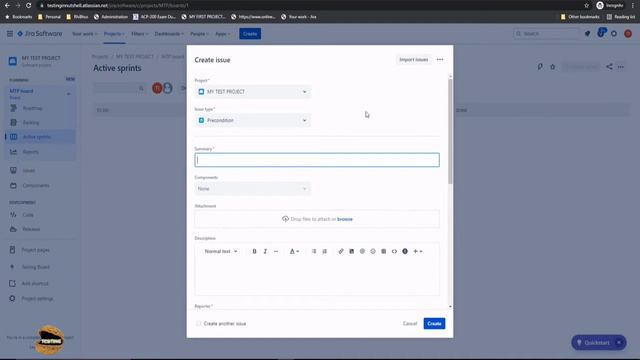Open the user profile avatar
This screenshot has height=360, width=640.
628,34
